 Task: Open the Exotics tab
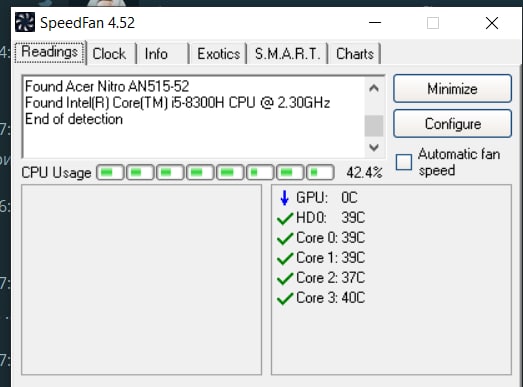[218, 54]
